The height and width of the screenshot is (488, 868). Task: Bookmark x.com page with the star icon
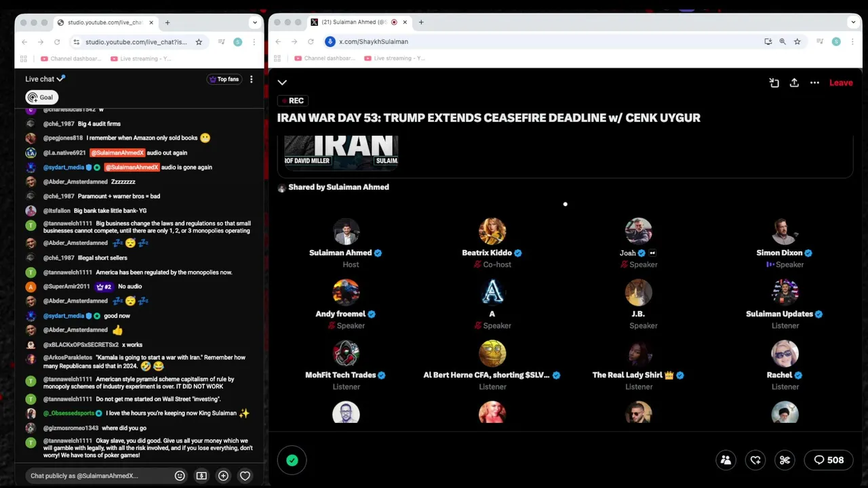797,41
